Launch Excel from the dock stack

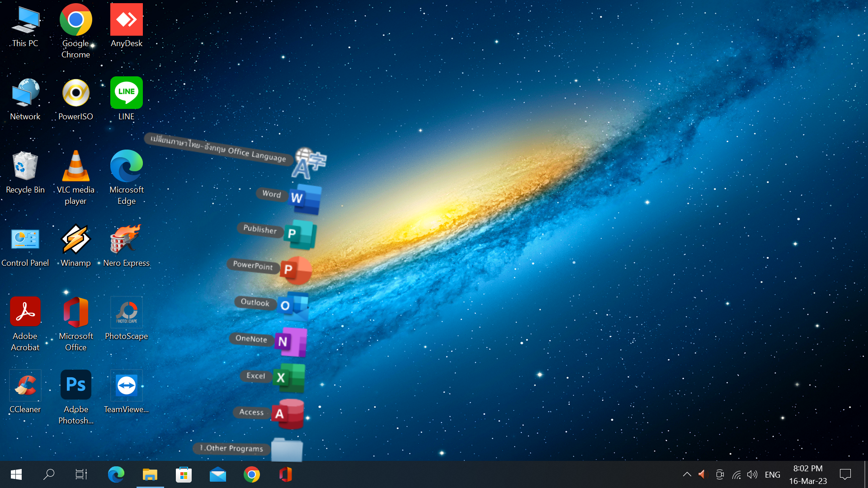[x=289, y=378]
